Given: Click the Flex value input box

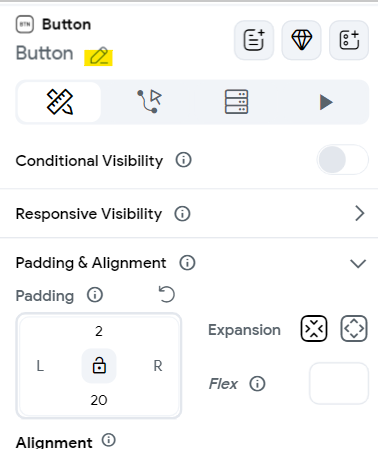Looking at the screenshot, I should (339, 383).
